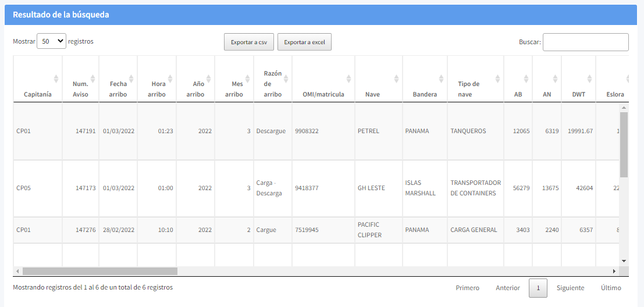Sort by DWT column arrows
Screen dimensions: 644x307
(589, 78)
